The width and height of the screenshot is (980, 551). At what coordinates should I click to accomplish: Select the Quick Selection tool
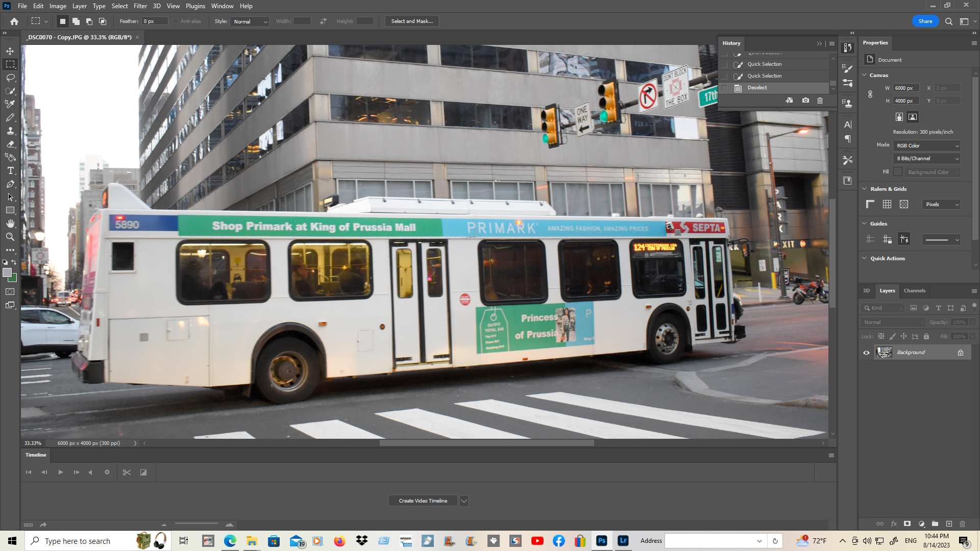point(10,91)
